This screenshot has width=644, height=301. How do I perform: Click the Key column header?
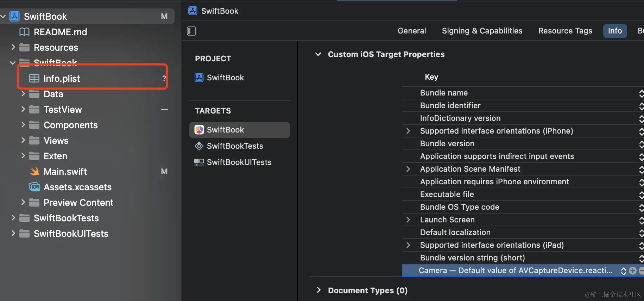[431, 77]
